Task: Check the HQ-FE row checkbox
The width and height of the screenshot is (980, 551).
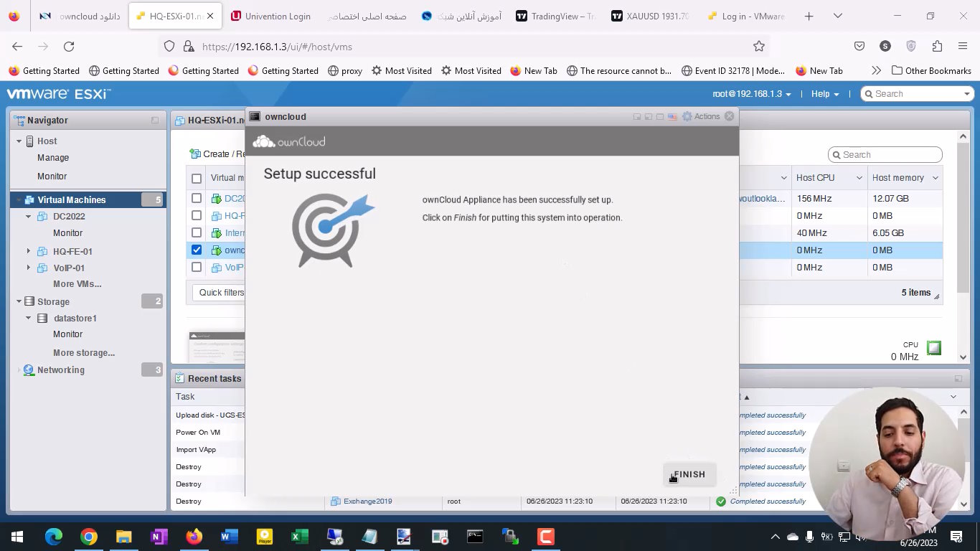Action: click(x=197, y=215)
